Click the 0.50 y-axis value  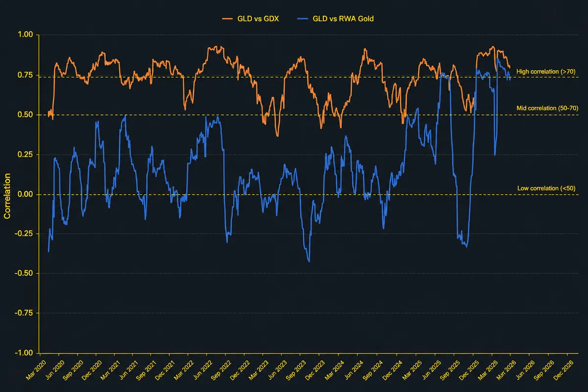[25, 114]
